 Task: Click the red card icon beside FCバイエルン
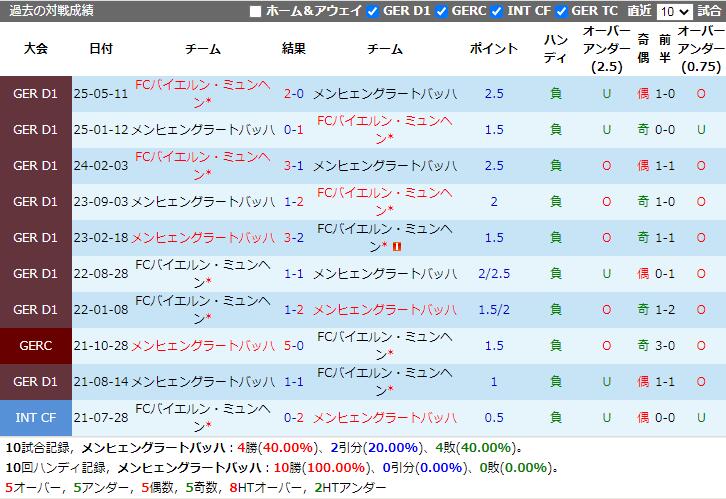(397, 245)
